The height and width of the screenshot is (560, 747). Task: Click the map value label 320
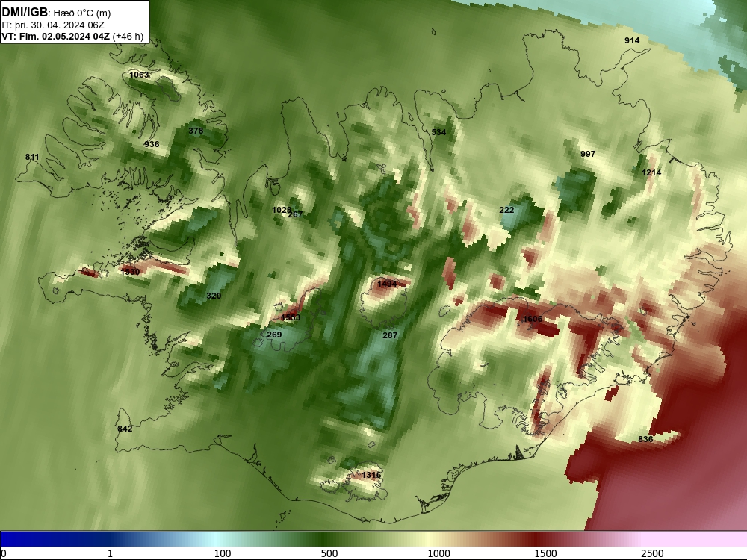[x=214, y=296]
